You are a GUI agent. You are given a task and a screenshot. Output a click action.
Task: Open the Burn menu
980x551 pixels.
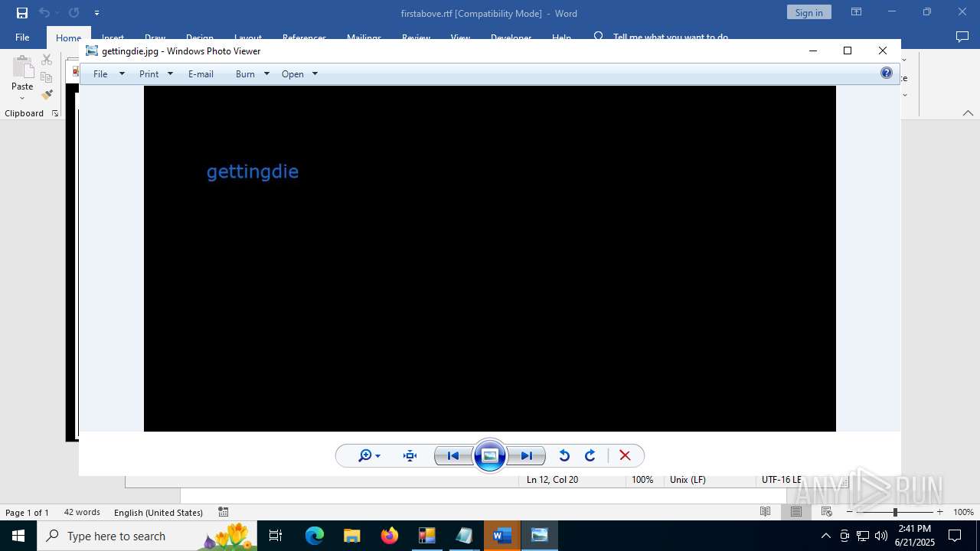pyautogui.click(x=245, y=74)
